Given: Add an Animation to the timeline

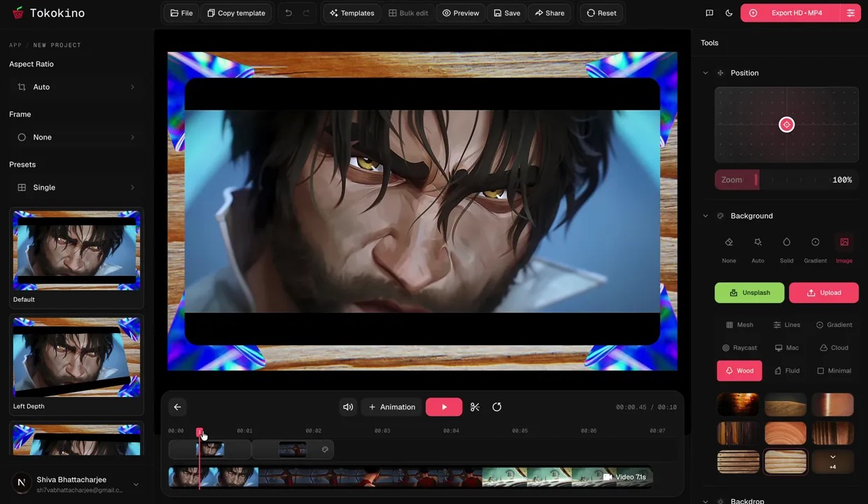Looking at the screenshot, I should (x=392, y=407).
